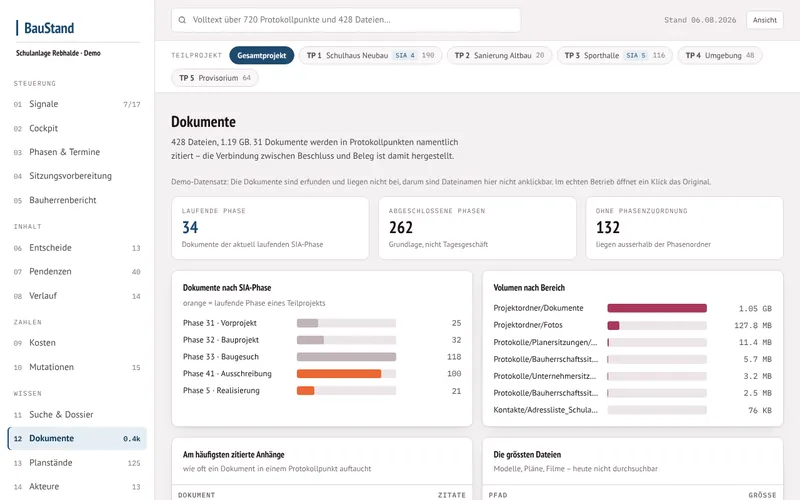Click the Projektordner/Dokumente volume bar
The height and width of the screenshot is (500, 800).
point(657,308)
